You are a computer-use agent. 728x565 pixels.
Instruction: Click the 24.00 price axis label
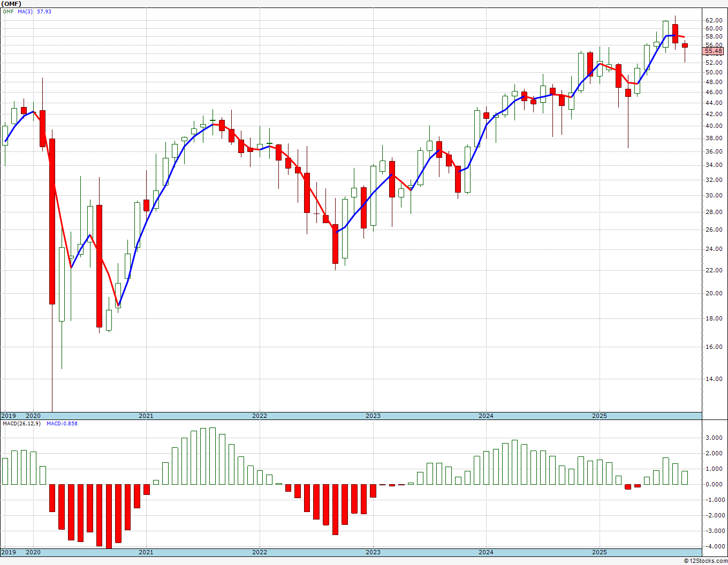click(x=714, y=249)
